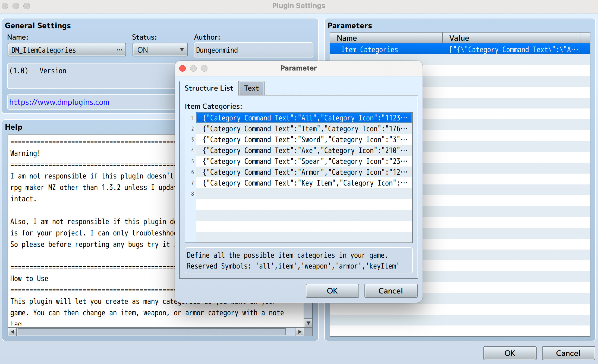Viewport: 598px width, 364px height.
Task: Click the Name column header
Action: (x=386, y=38)
